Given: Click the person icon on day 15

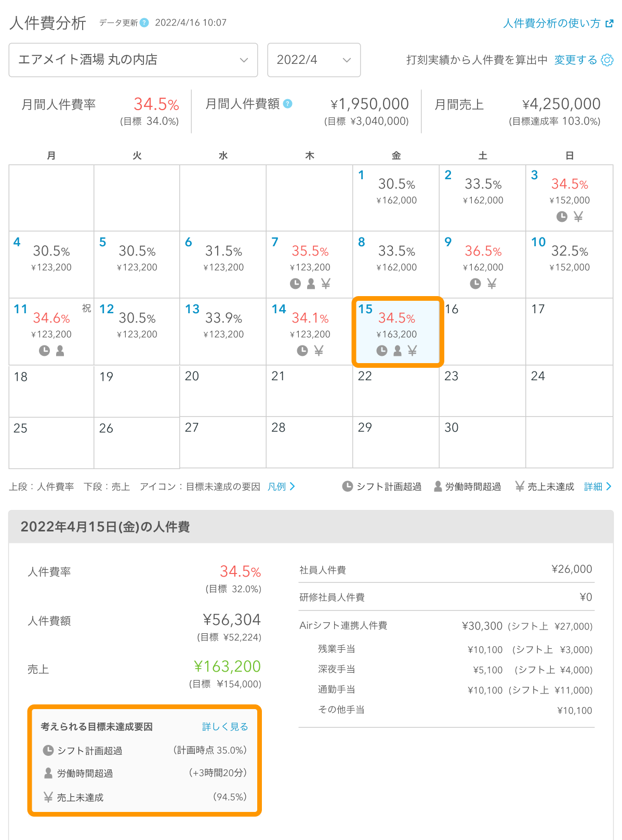Looking at the screenshot, I should [398, 351].
